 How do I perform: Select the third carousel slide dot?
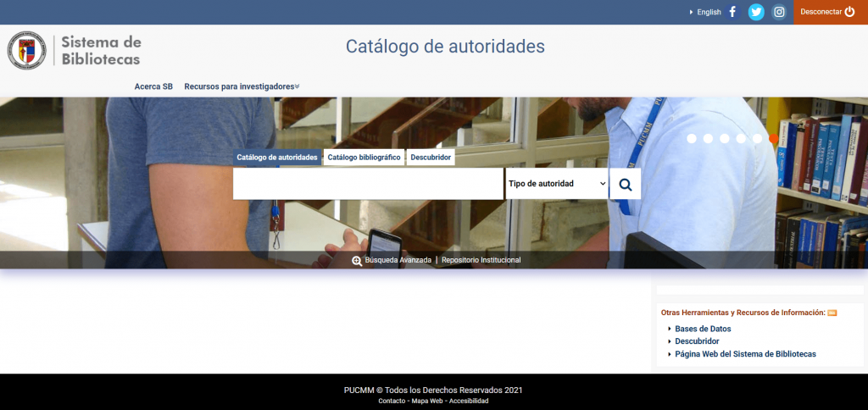pyautogui.click(x=725, y=139)
